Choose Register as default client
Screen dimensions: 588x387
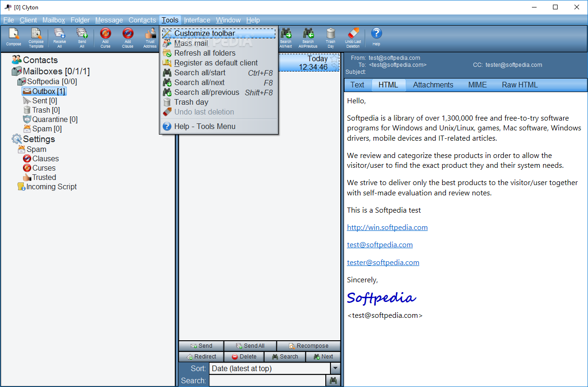[219, 63]
